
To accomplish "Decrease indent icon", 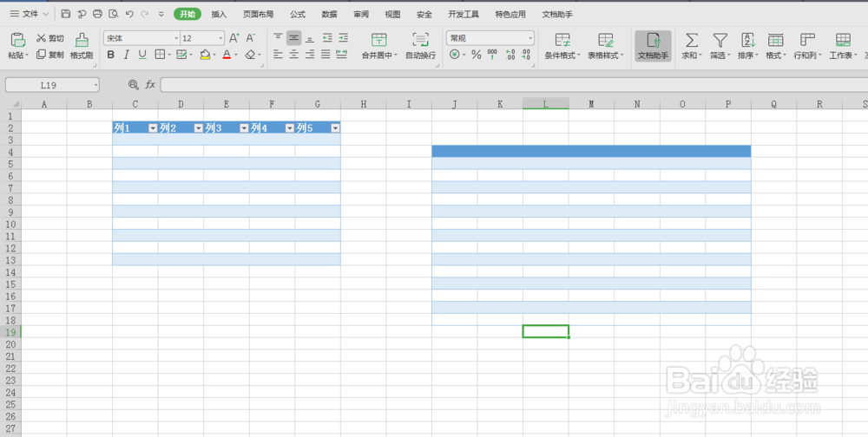I will pyautogui.click(x=328, y=37).
